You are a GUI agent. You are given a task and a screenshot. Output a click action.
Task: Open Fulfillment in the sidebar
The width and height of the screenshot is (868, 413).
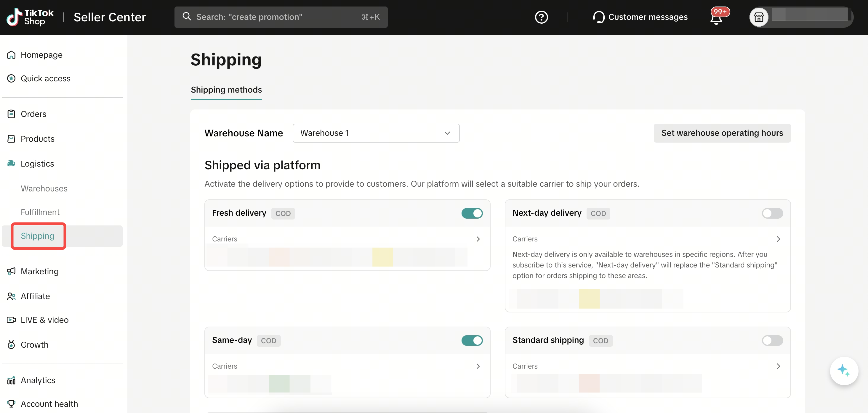pos(40,212)
